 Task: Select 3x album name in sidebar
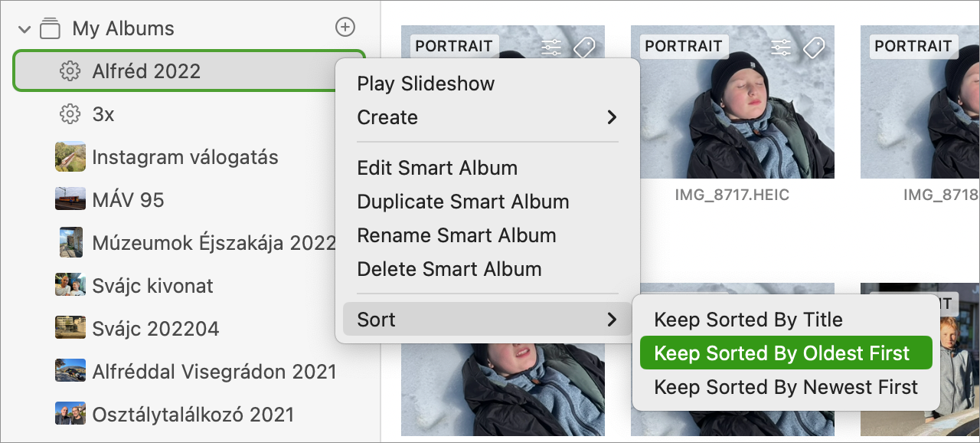[x=103, y=114]
